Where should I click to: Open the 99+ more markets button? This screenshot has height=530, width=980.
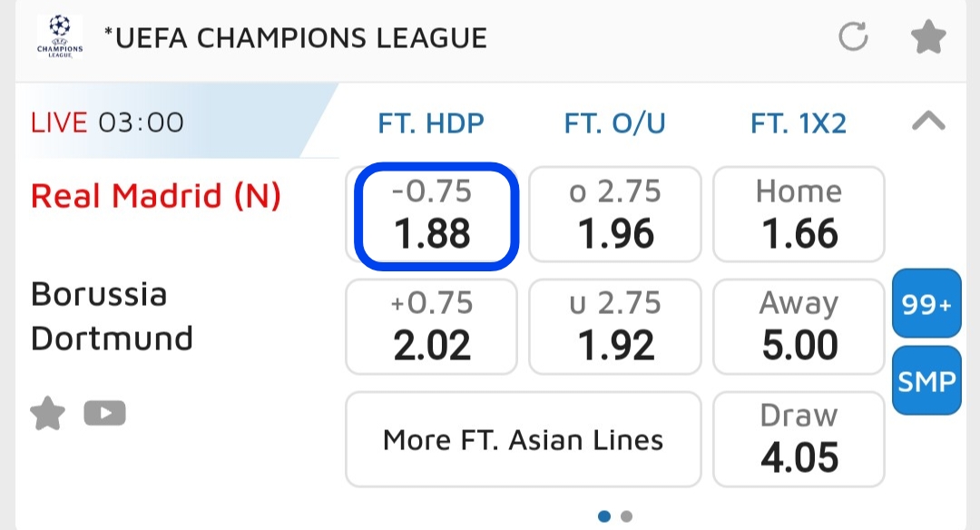pos(926,305)
